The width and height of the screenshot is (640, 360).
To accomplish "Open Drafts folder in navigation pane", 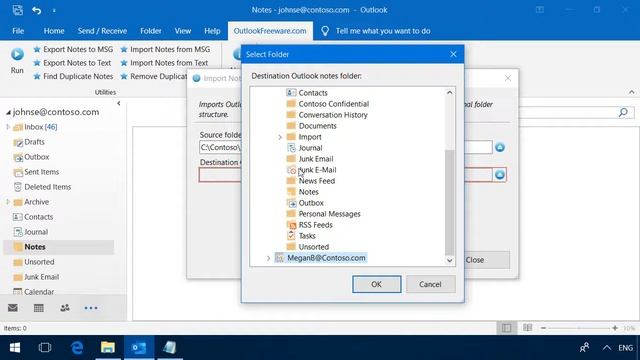I will click(x=29, y=142).
